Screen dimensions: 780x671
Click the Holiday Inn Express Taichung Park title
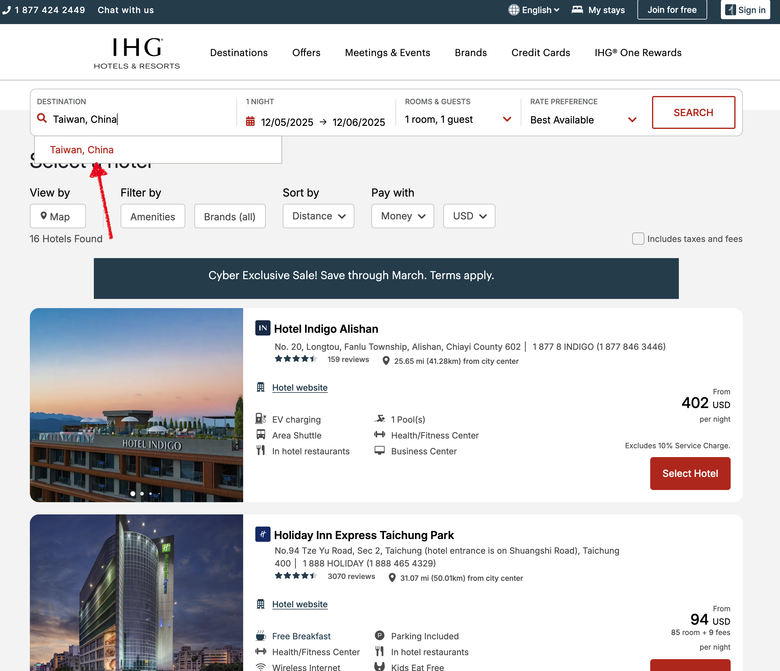coord(364,535)
